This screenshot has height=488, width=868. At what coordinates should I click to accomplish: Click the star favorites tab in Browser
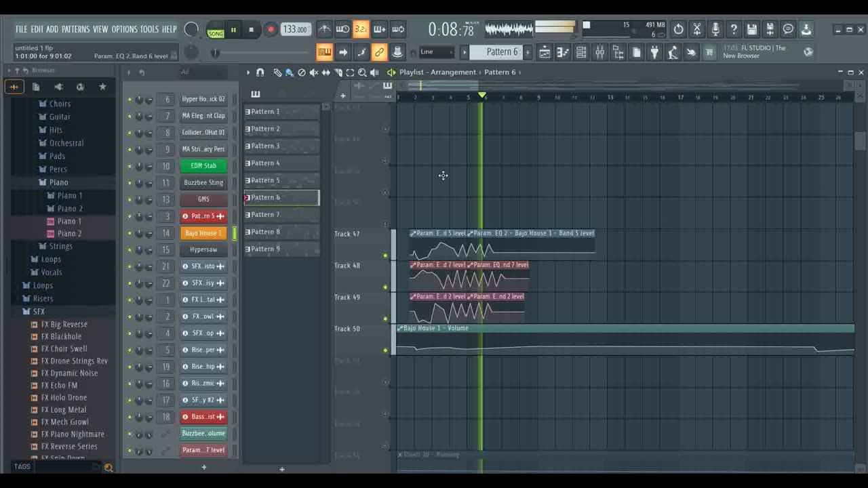(x=102, y=87)
